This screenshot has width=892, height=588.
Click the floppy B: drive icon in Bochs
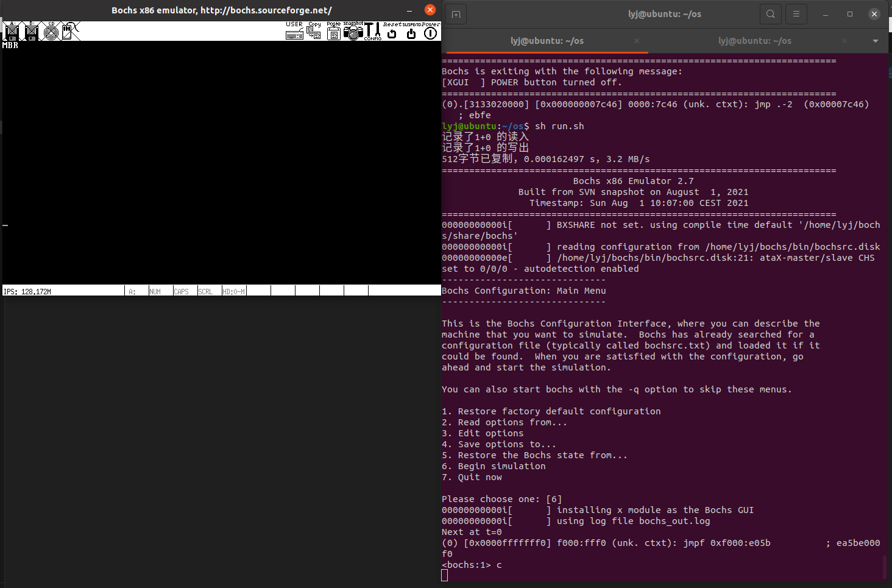pos(32,30)
